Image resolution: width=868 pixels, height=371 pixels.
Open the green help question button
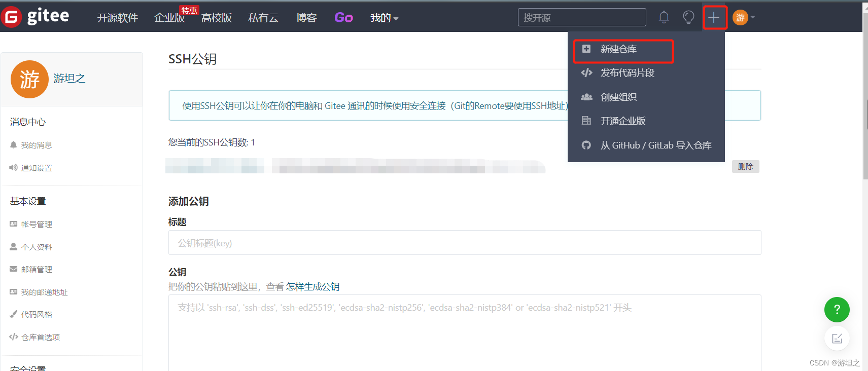pos(837,309)
